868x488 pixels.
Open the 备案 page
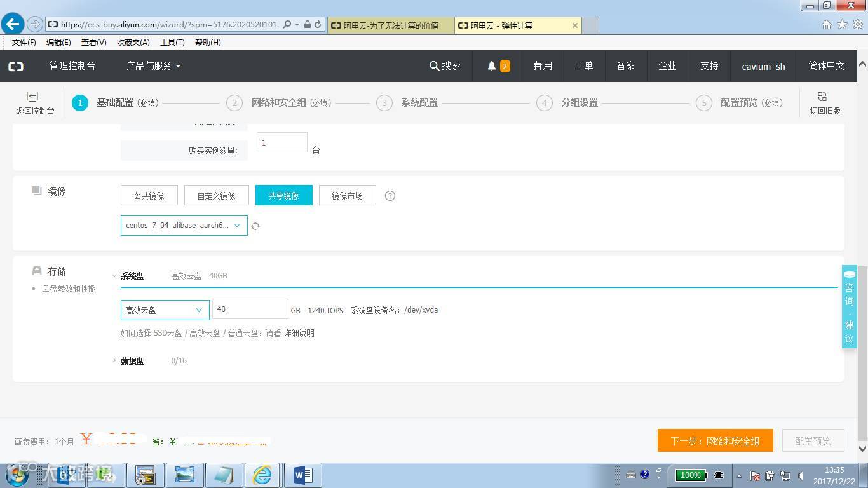pos(626,66)
